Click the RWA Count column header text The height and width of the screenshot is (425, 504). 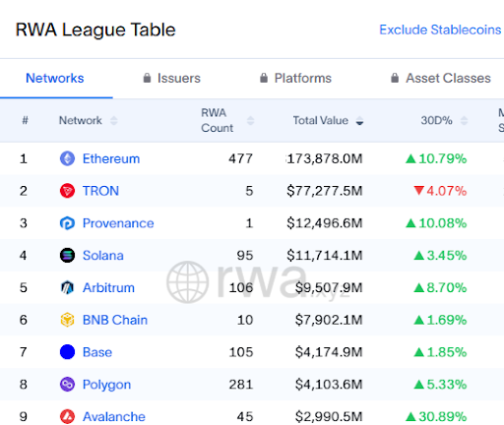tap(217, 120)
